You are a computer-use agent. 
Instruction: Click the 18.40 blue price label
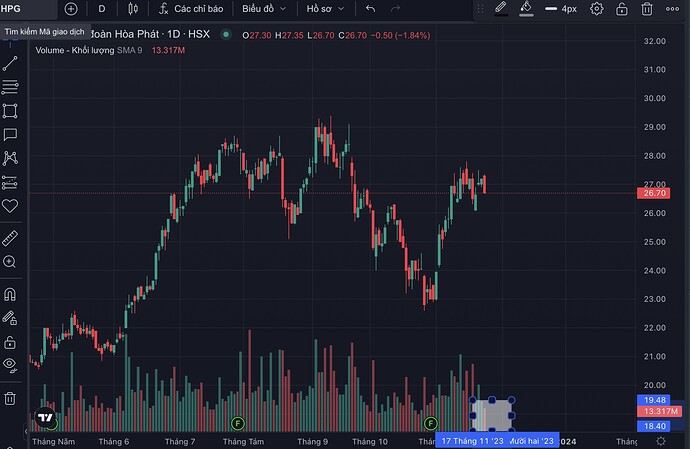653,426
